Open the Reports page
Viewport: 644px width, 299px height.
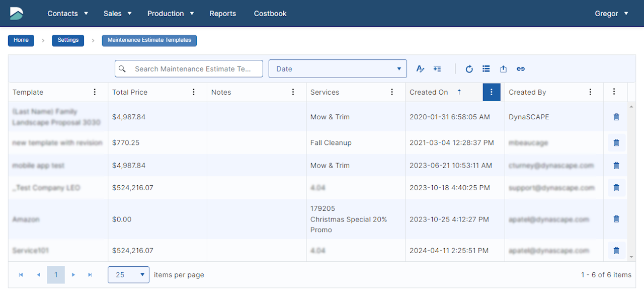[x=223, y=14]
